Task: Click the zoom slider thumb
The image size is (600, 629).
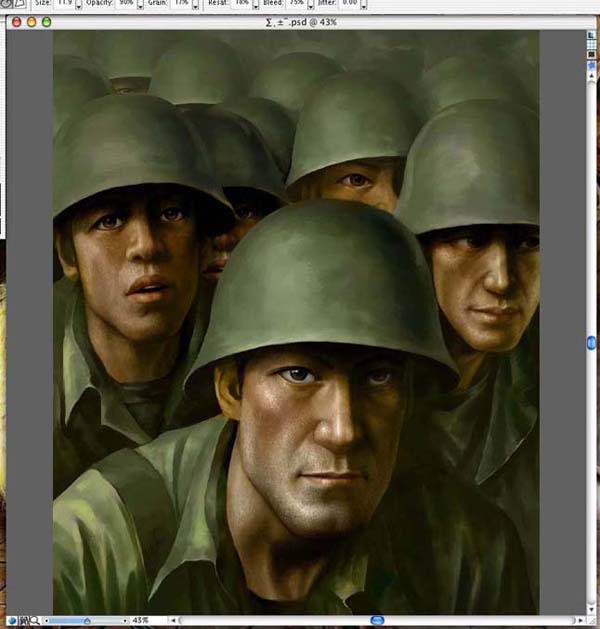Action: tap(87, 621)
